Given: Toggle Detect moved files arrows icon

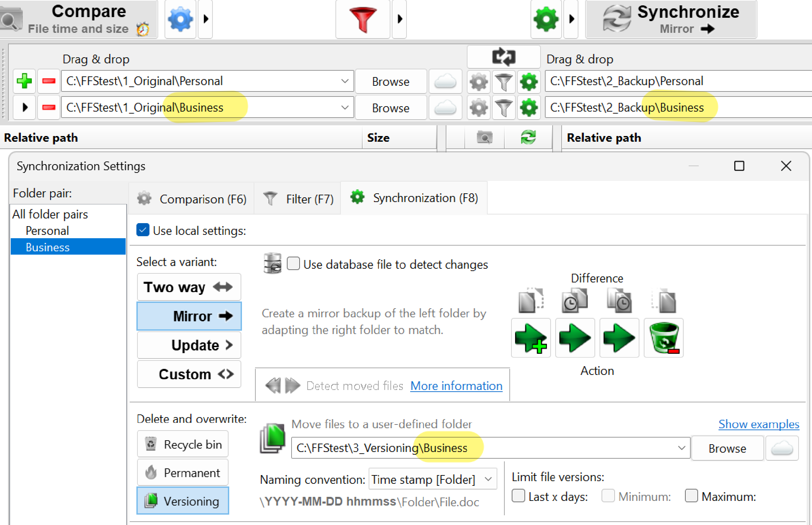Looking at the screenshot, I should (283, 386).
